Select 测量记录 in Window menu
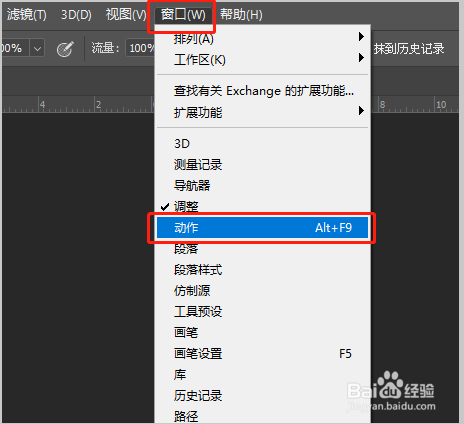The width and height of the screenshot is (464, 424). click(263, 165)
